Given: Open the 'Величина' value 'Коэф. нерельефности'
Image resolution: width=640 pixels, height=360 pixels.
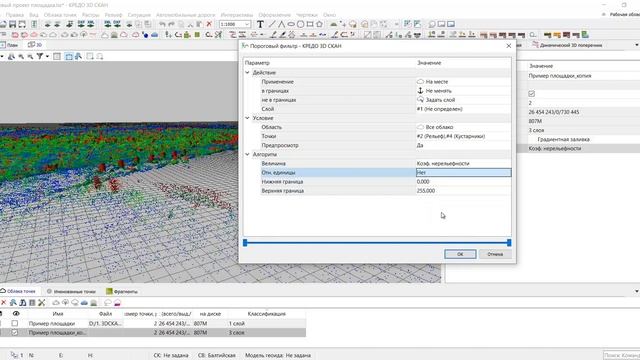Looking at the screenshot, I should coord(463,163).
